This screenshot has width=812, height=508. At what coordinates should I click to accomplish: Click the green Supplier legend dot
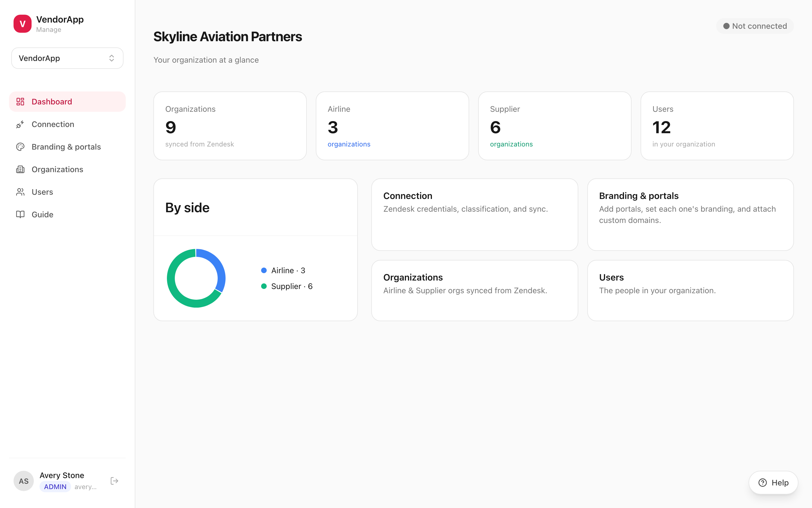pos(264,286)
